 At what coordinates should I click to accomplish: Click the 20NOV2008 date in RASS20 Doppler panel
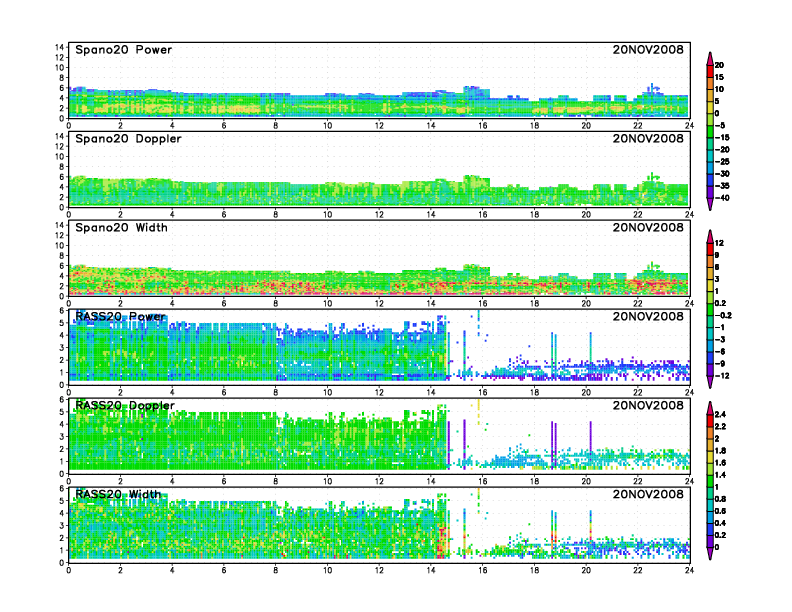tap(648, 405)
